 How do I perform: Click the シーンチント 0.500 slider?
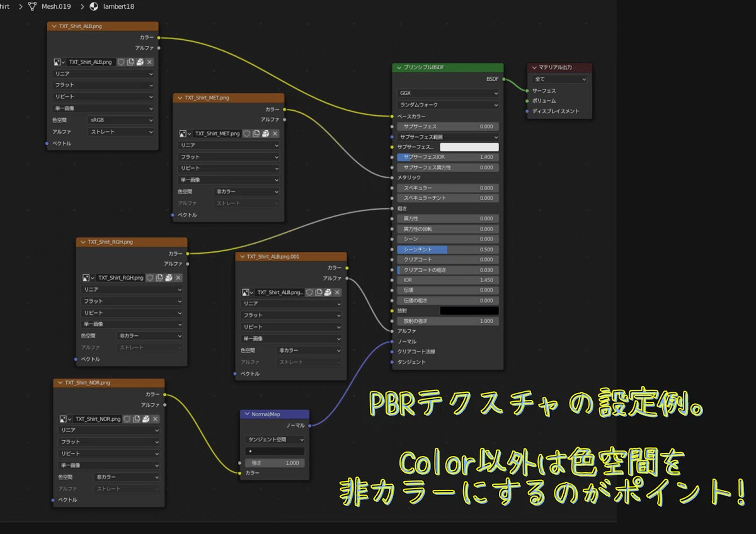pyautogui.click(x=448, y=249)
